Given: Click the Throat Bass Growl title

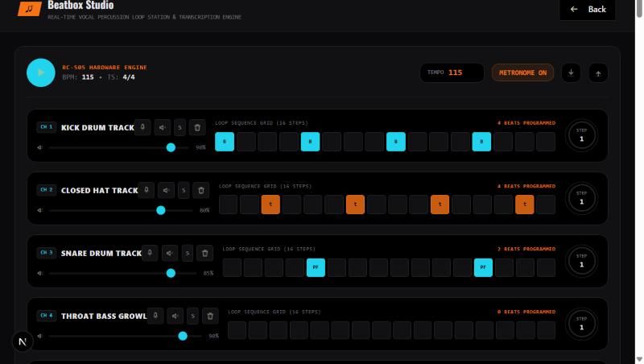Looking at the screenshot, I should tap(104, 316).
